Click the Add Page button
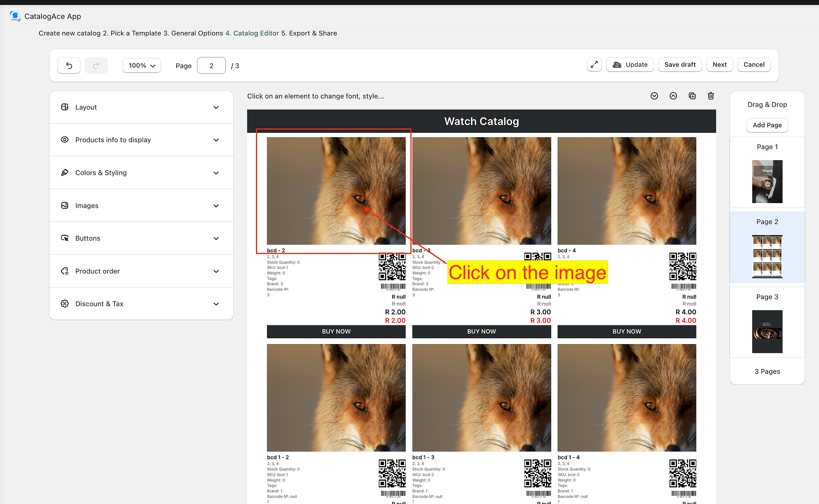819x504 pixels. click(x=767, y=125)
